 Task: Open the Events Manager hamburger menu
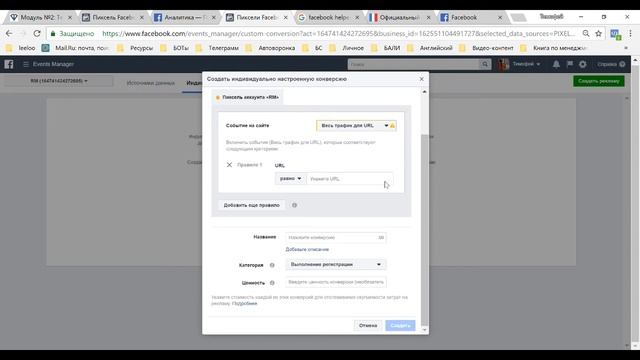click(x=26, y=64)
